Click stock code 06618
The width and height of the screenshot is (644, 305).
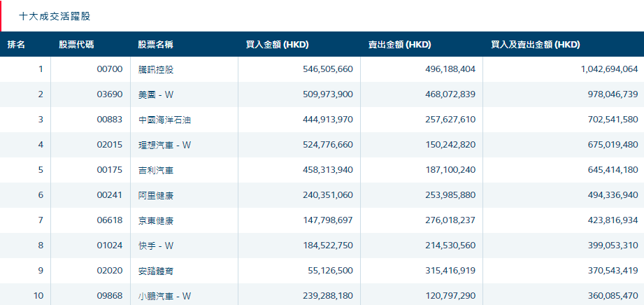110,221
